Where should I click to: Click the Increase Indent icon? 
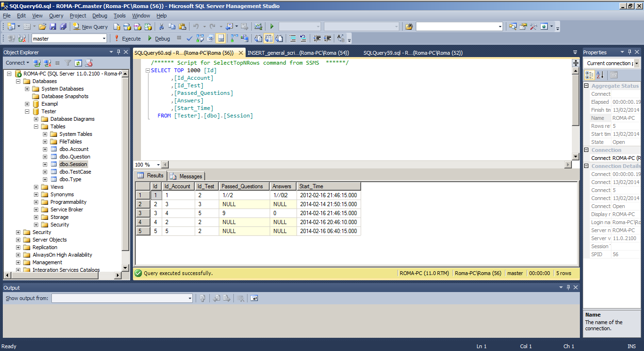pyautogui.click(x=327, y=38)
